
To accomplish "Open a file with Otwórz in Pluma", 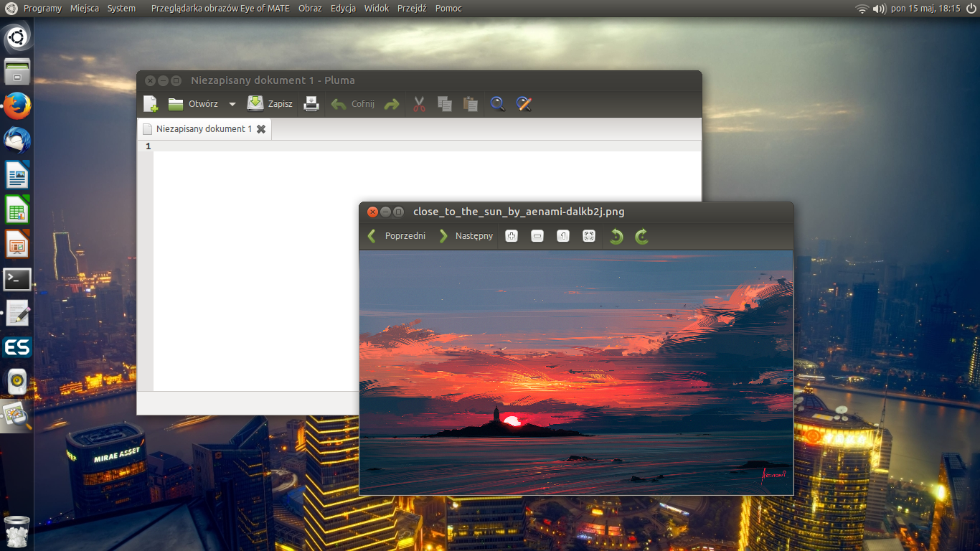I will tap(193, 104).
